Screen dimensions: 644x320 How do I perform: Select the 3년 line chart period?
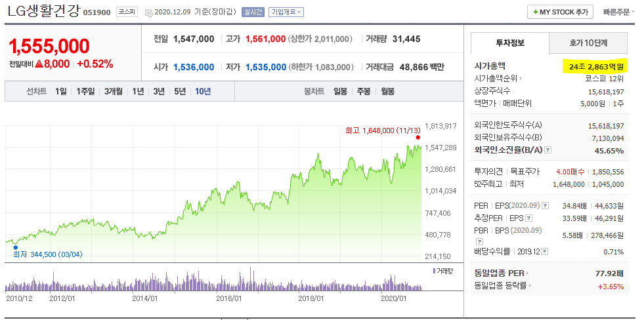[x=159, y=92]
